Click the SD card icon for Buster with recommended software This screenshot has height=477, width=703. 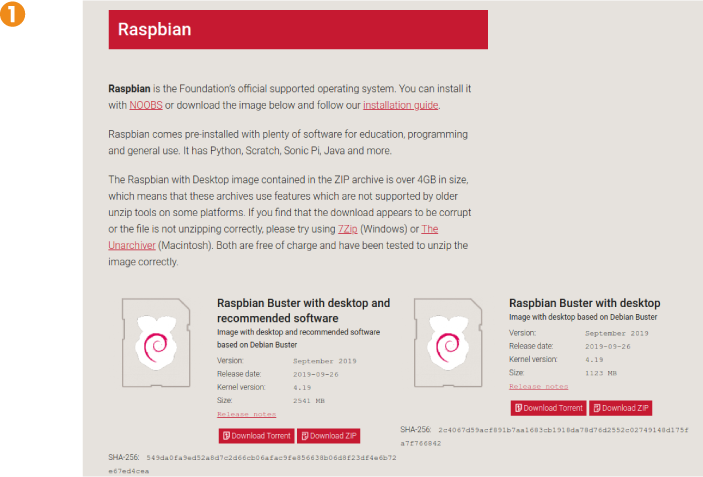coord(155,342)
